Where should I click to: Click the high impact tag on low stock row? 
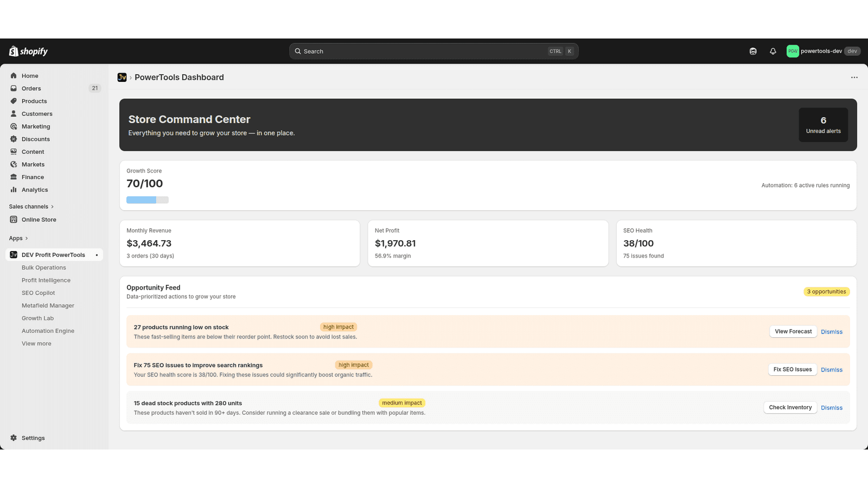(339, 327)
